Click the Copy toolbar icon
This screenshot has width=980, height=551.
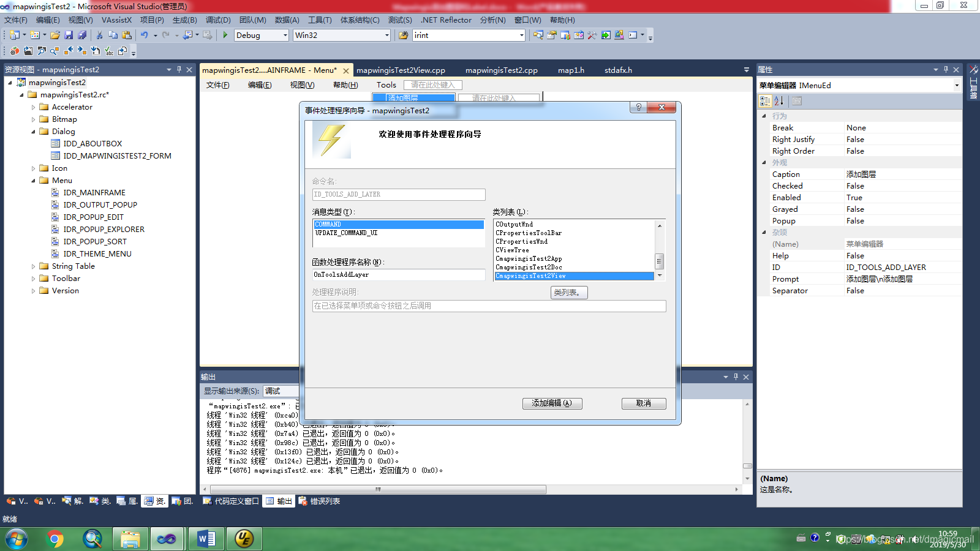(x=113, y=35)
